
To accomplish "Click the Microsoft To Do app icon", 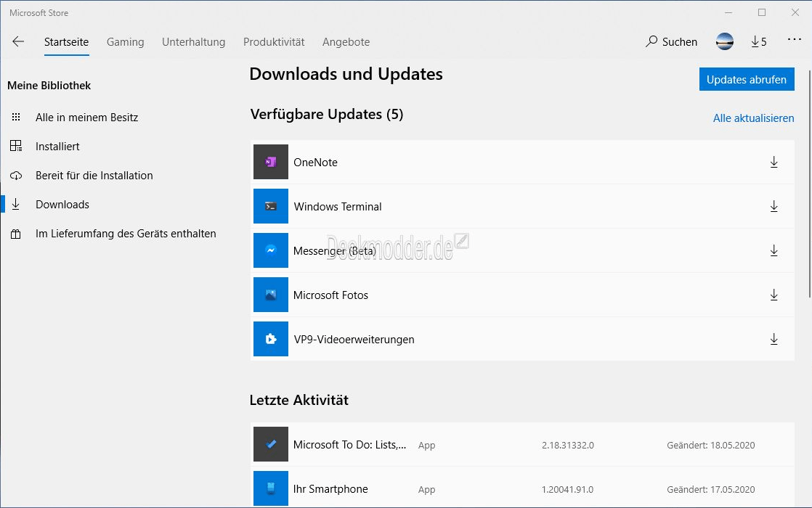I will pyautogui.click(x=271, y=444).
